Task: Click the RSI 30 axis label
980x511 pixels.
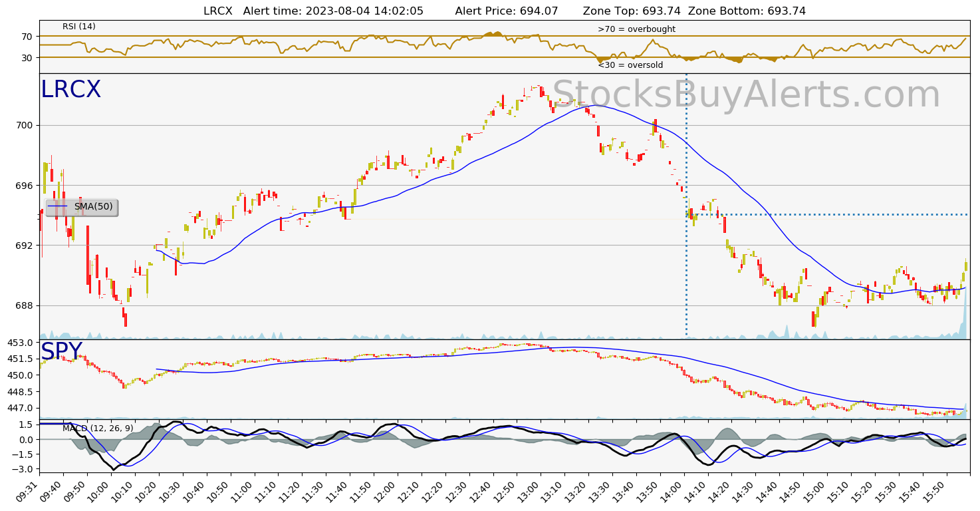Action: (x=27, y=57)
